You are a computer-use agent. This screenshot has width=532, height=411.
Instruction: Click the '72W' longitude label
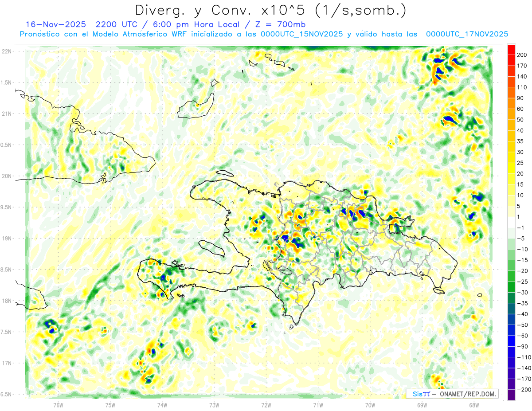pos(266,405)
